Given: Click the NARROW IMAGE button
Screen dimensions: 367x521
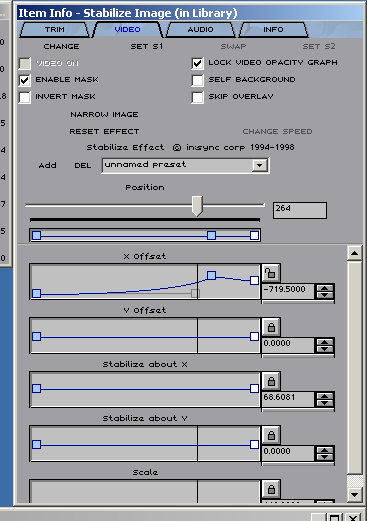Looking at the screenshot, I should coord(104,114).
